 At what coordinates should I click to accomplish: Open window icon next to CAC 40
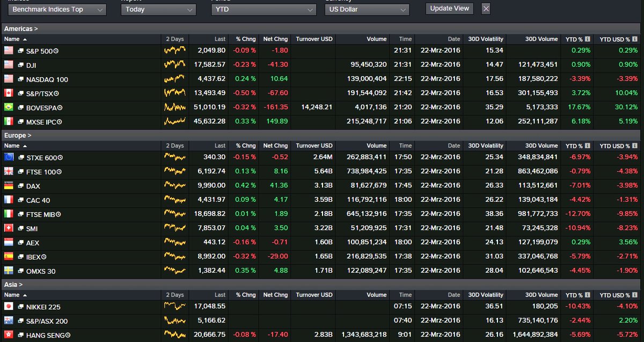[x=20, y=200]
